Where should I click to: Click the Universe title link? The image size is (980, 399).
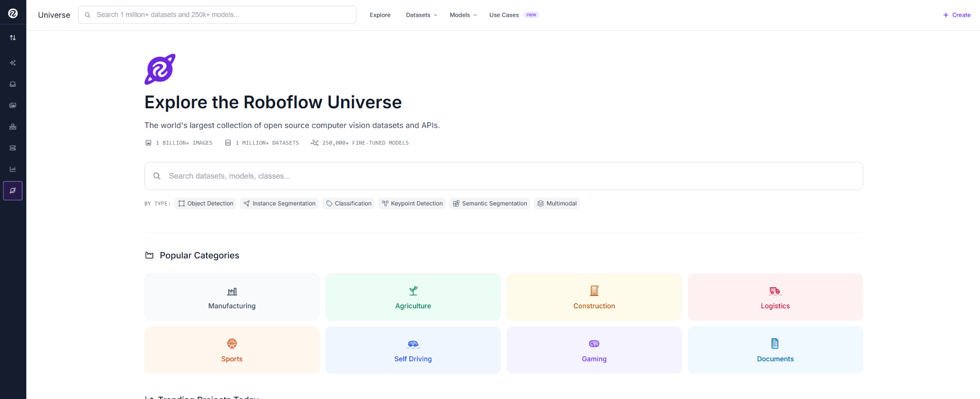(54, 15)
